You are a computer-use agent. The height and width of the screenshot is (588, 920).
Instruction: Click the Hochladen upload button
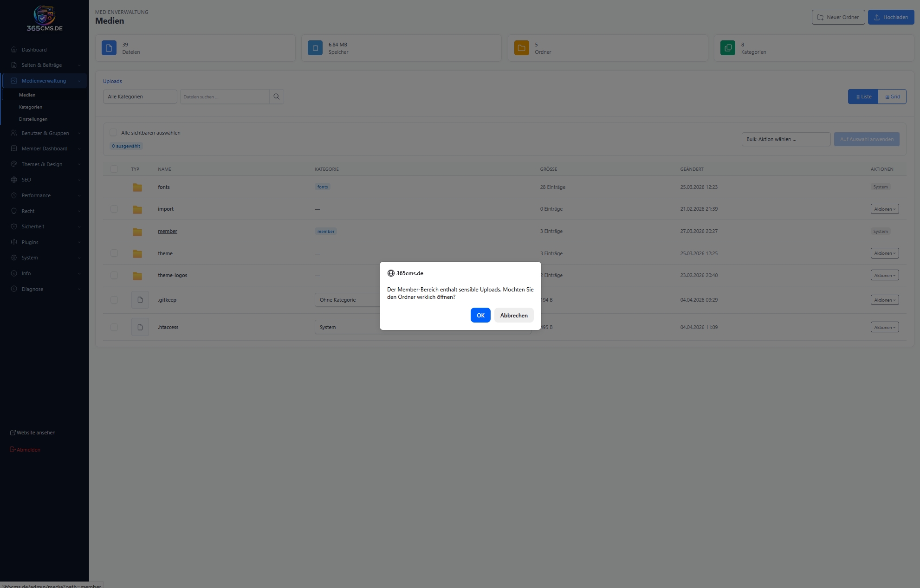coord(890,17)
